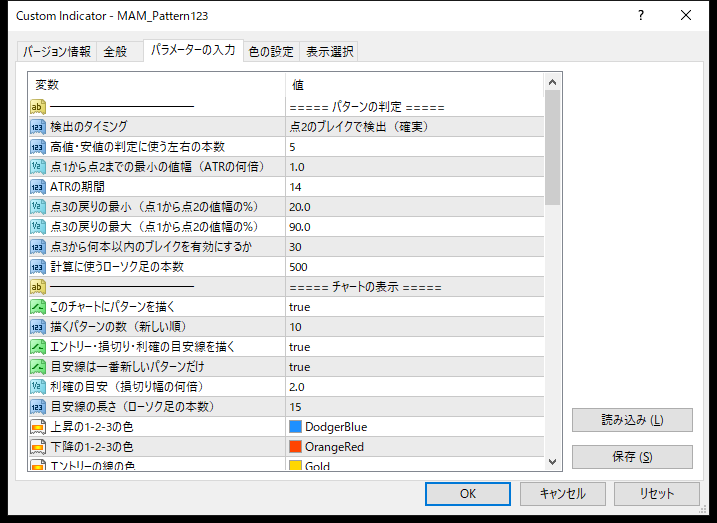Edit value 14 for ATRの期間
This screenshot has width=717, height=523.
415,187
